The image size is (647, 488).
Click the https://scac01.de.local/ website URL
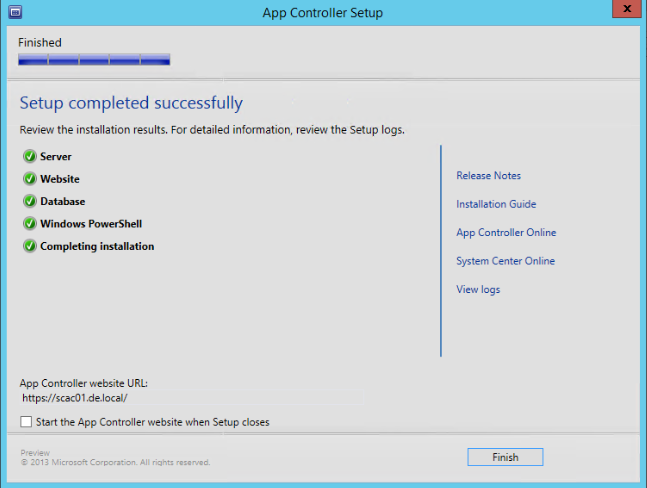(x=74, y=398)
